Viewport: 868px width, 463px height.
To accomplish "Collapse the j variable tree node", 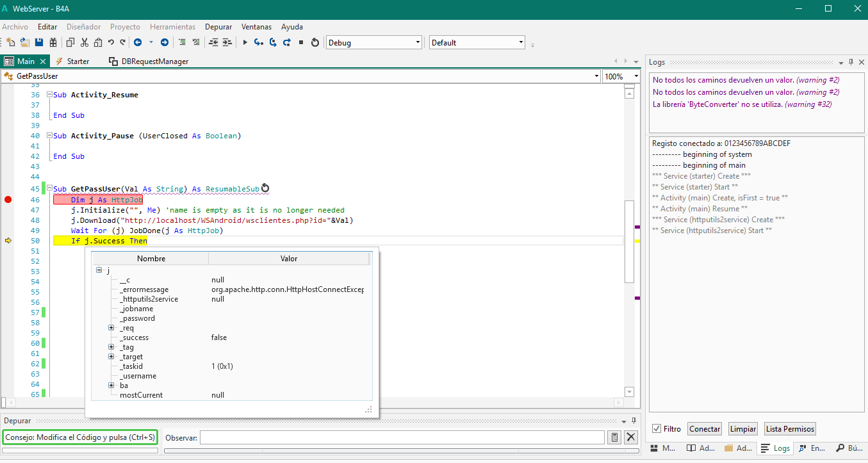I will click(x=99, y=270).
